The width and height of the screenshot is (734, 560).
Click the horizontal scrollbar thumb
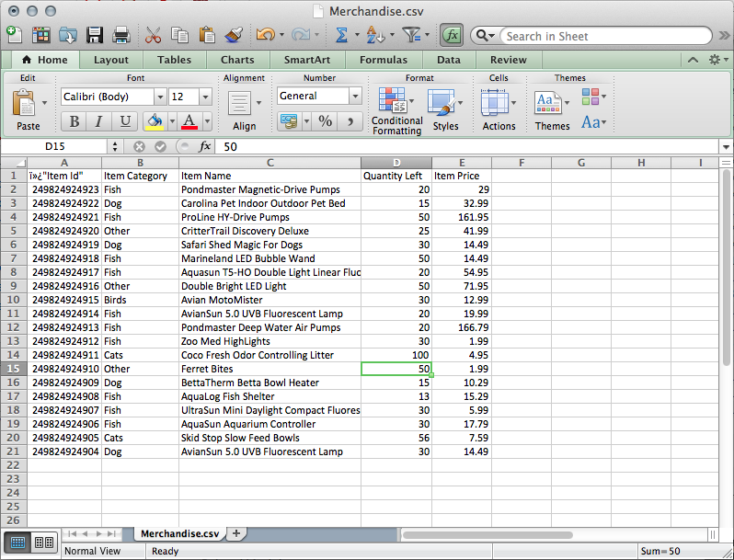487,535
